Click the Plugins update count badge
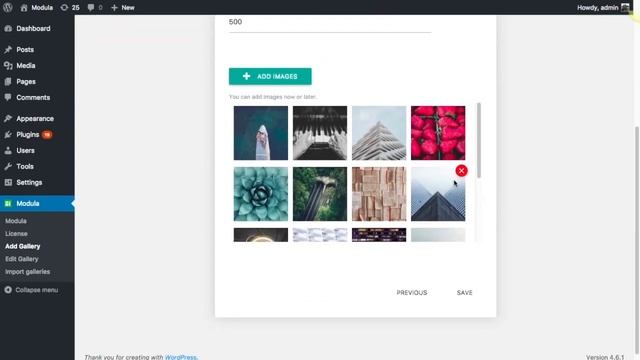This screenshot has width=640, height=360. tap(47, 134)
